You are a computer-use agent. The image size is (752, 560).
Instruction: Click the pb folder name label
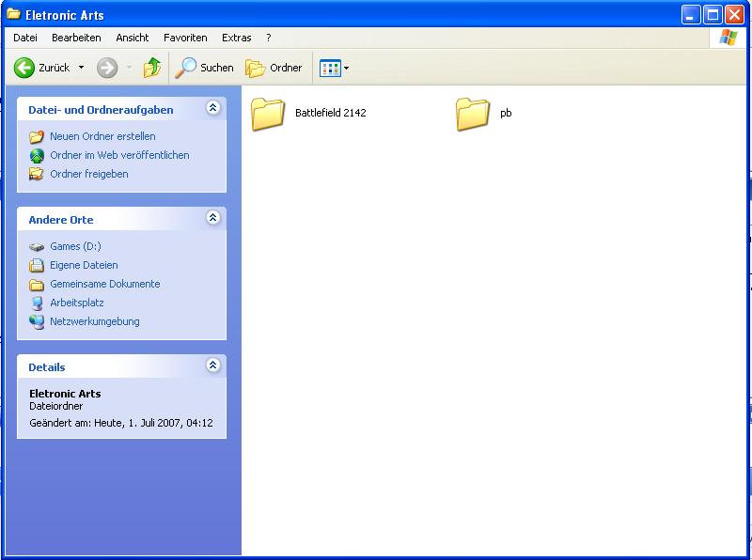[x=506, y=113]
